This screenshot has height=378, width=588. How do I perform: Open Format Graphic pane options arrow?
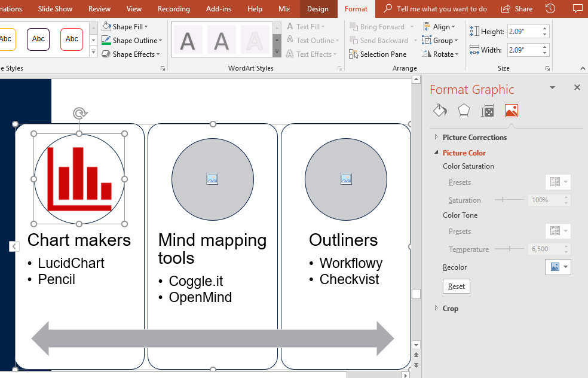click(x=552, y=87)
